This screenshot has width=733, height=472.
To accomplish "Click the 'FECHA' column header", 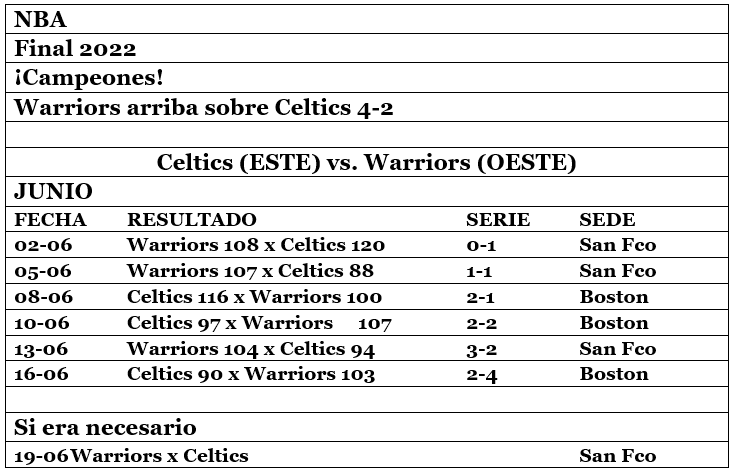I will click(50, 220).
